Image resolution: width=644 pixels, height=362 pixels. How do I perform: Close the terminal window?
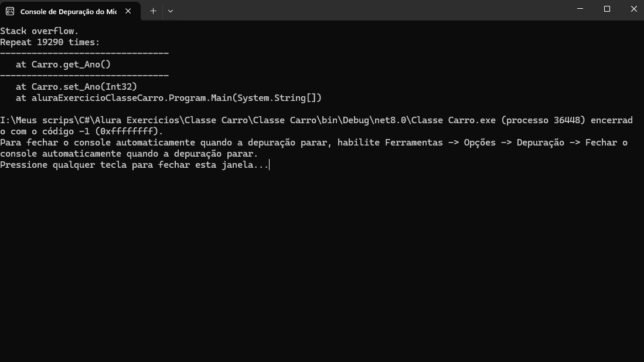tap(633, 9)
